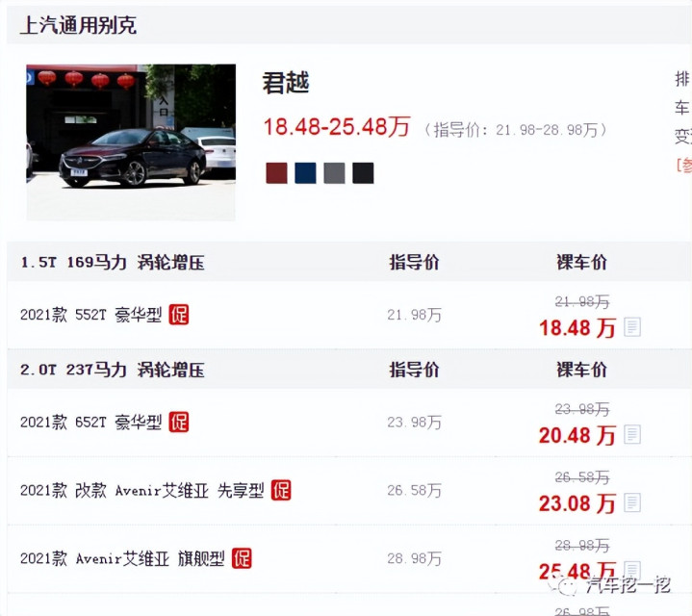
Task: Open the 2021款 652T 豪华型 trim link
Action: click(x=90, y=423)
